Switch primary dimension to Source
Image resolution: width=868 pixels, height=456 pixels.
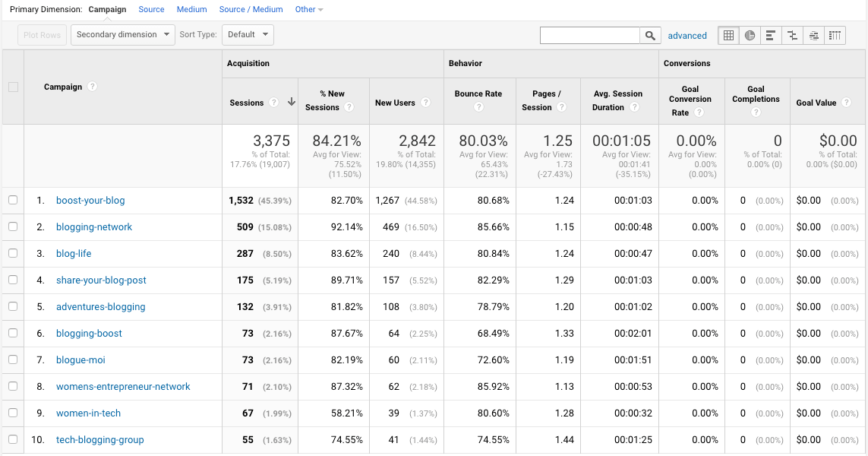pyautogui.click(x=151, y=9)
